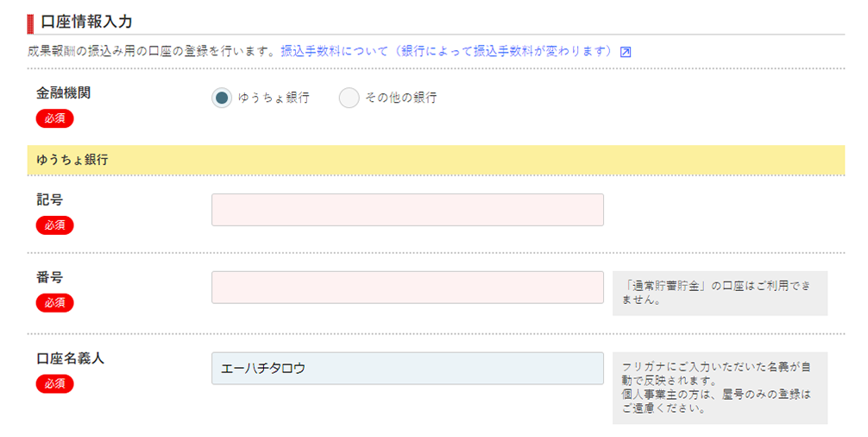Click the 記号 field label
Screen dimensions: 868x437
(x=50, y=200)
